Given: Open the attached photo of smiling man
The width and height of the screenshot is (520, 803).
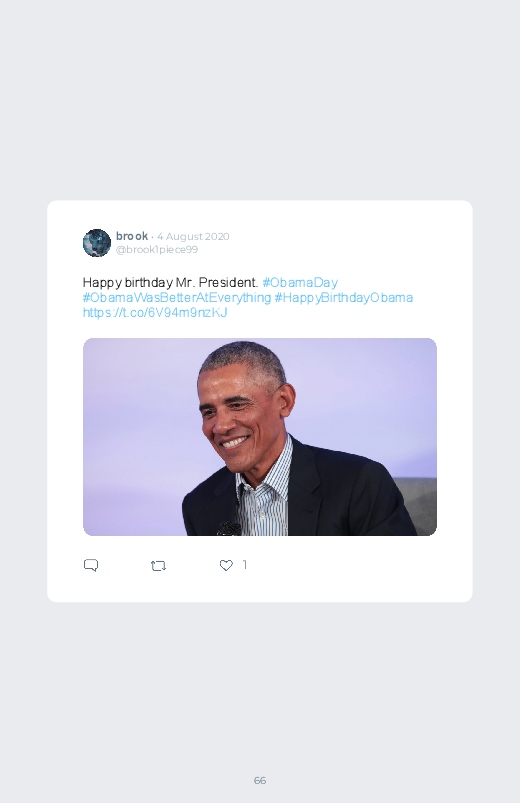Looking at the screenshot, I should pos(260,437).
